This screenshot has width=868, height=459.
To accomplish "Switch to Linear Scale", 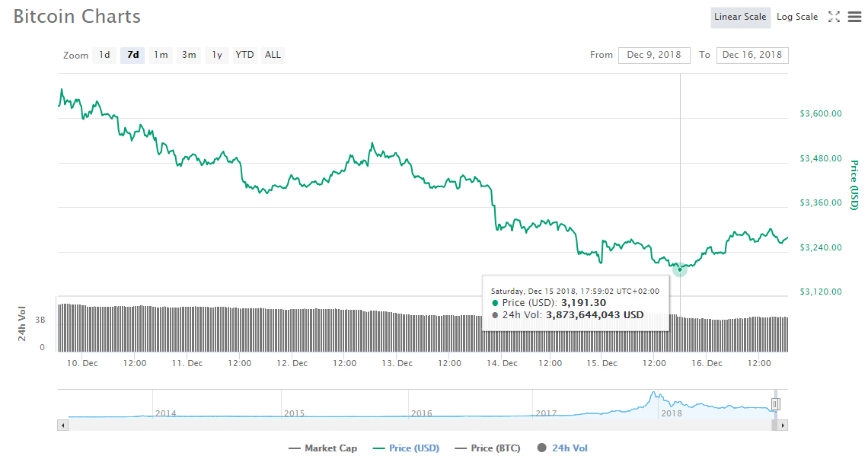I will point(739,17).
